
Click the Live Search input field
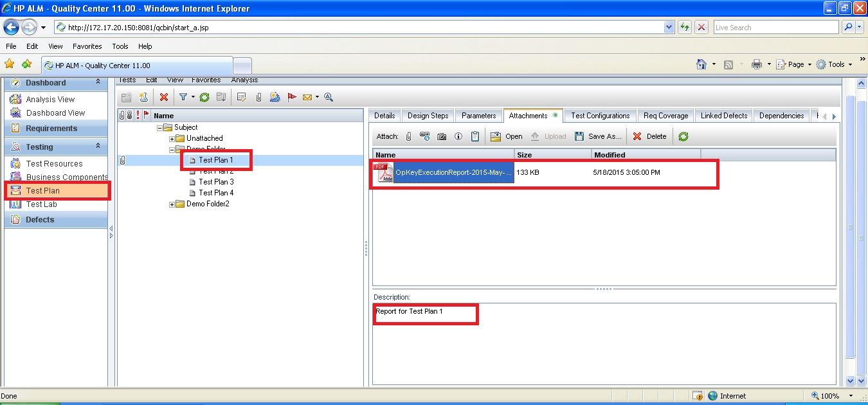(776, 28)
